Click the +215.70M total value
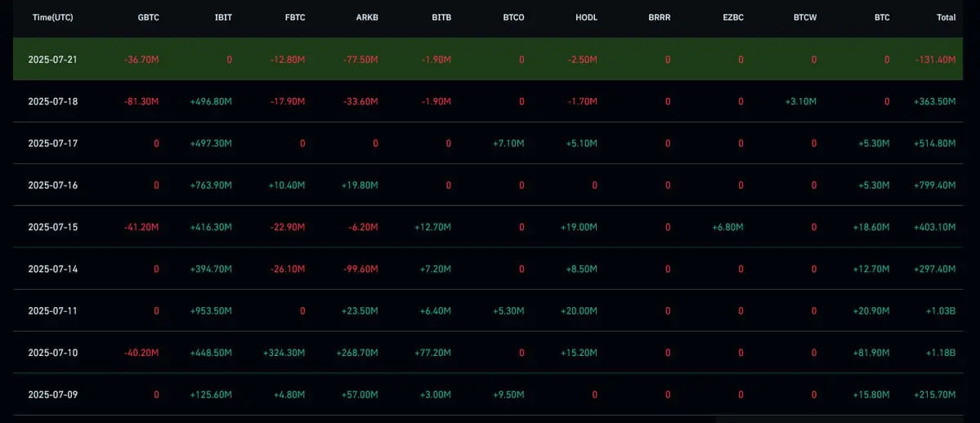980x423 pixels. pyautogui.click(x=934, y=394)
